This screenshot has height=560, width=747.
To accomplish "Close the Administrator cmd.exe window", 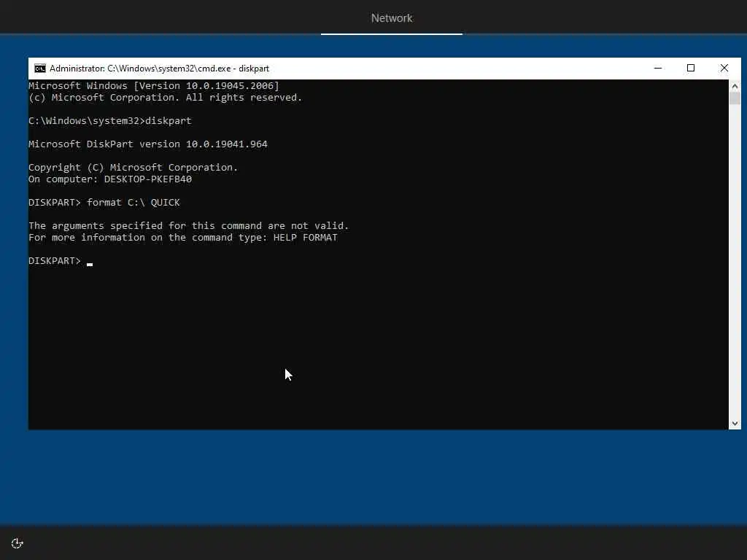I will click(x=724, y=69).
